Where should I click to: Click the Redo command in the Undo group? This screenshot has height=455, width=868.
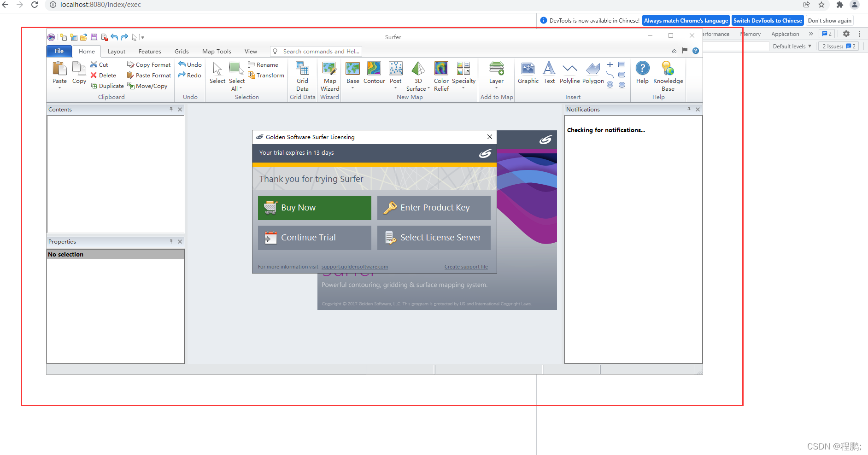pos(190,76)
